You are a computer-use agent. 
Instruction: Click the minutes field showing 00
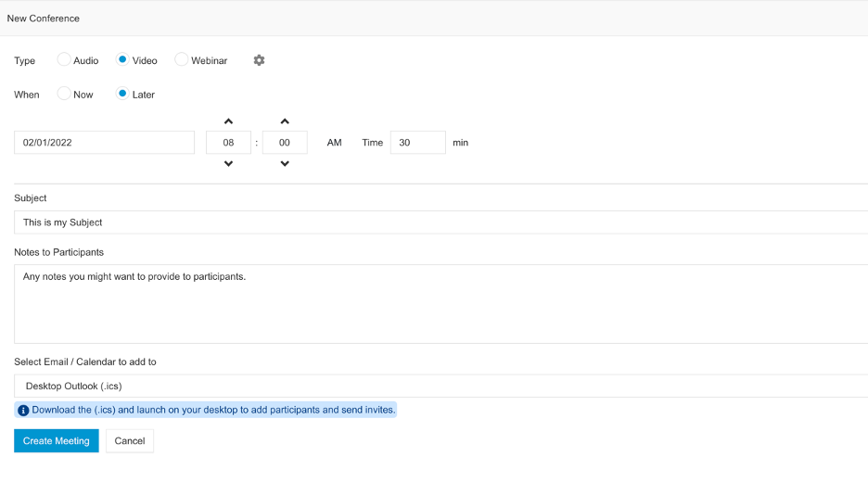[x=285, y=143]
